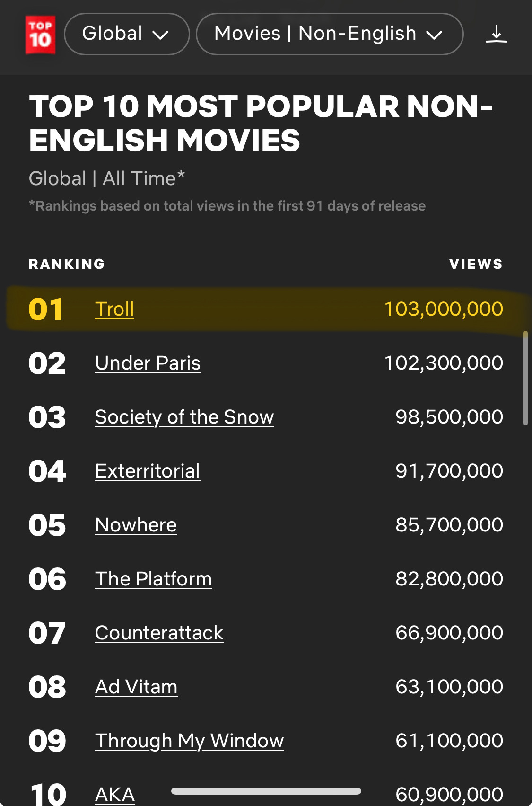Open Through My Window movie page
The width and height of the screenshot is (532, 806).
click(x=189, y=741)
